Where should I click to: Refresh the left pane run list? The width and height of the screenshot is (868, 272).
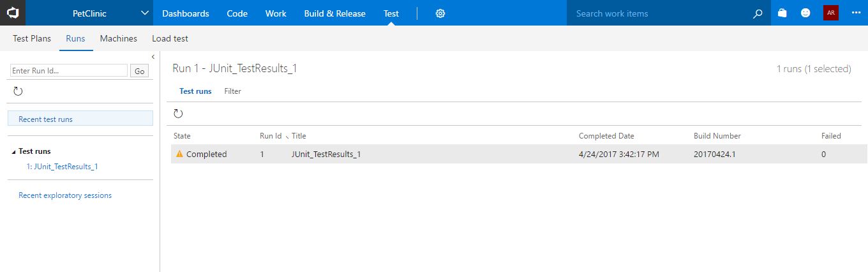point(18,91)
